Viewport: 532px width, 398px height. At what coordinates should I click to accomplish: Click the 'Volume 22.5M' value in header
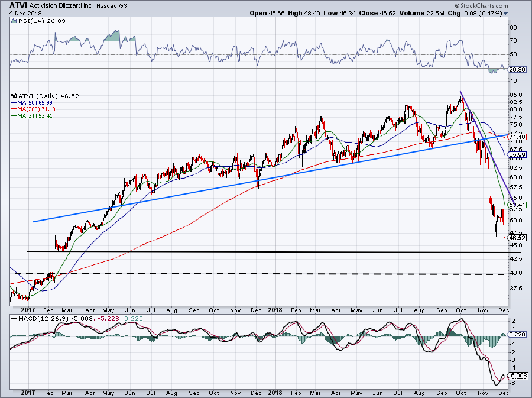[x=421, y=13]
